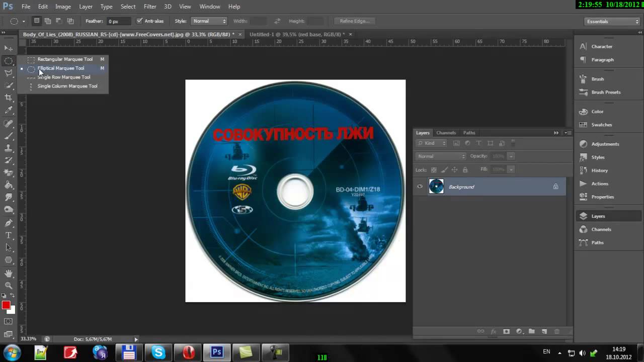Select the Move tool

tap(9, 48)
